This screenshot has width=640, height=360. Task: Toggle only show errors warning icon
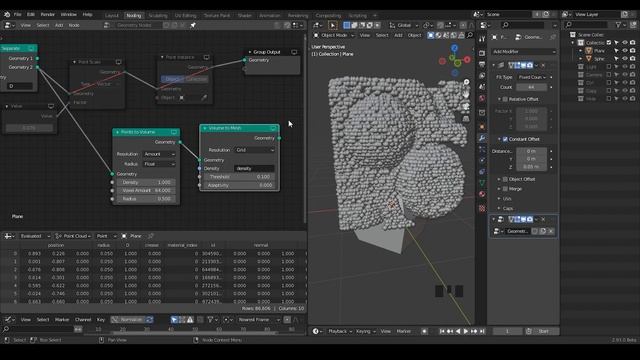190,320
